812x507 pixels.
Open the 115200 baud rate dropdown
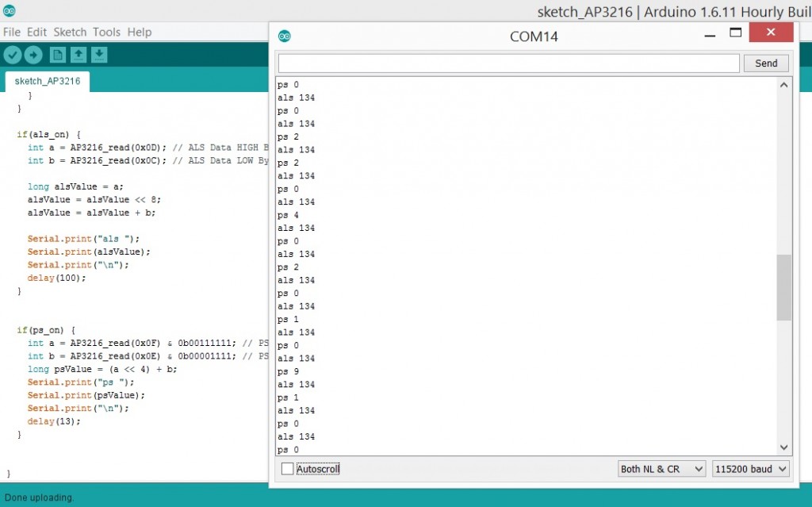(x=750, y=469)
